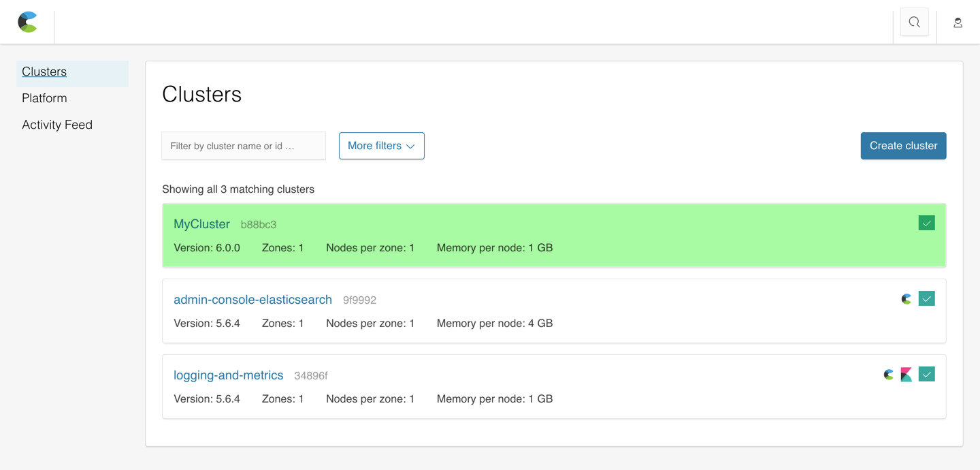Screen dimensions: 980x470
Task: Click the Elasticsearch icon on logging-and-metrics row
Action: coord(888,374)
